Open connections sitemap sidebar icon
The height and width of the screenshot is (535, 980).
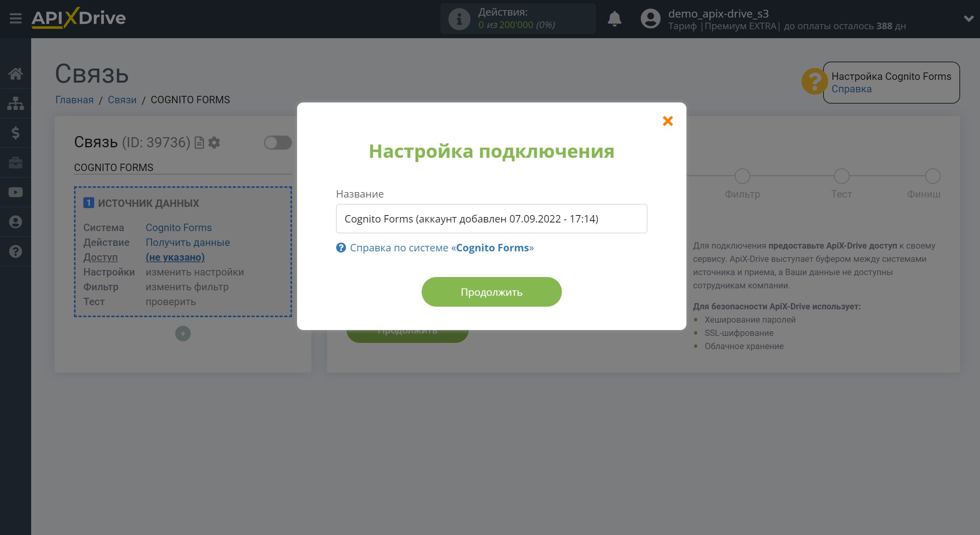16,103
